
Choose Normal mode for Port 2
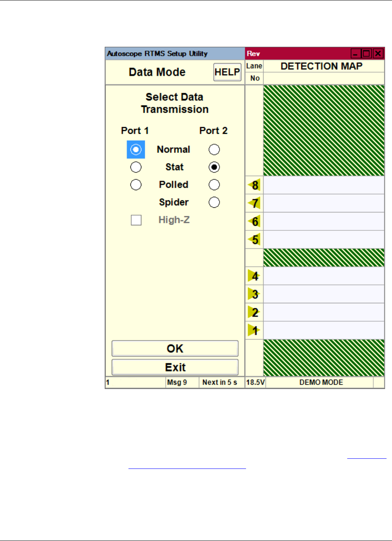(214, 150)
